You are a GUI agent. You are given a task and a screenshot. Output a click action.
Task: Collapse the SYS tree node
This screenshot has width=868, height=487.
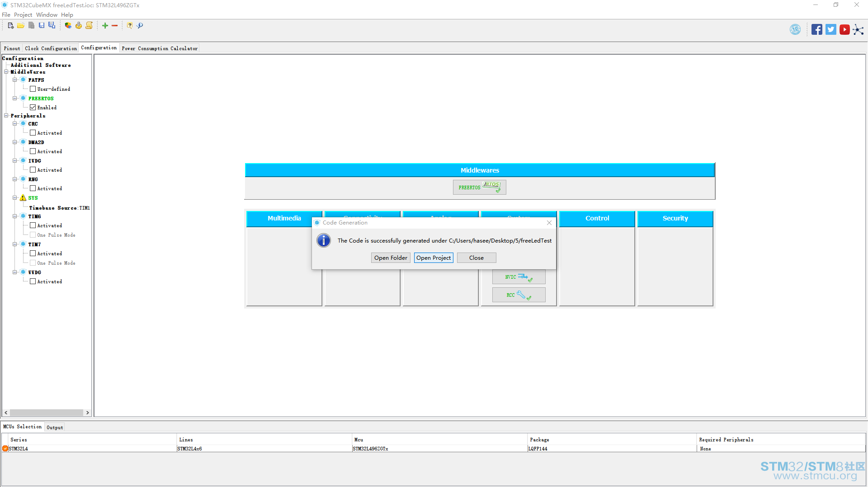pyautogui.click(x=15, y=198)
